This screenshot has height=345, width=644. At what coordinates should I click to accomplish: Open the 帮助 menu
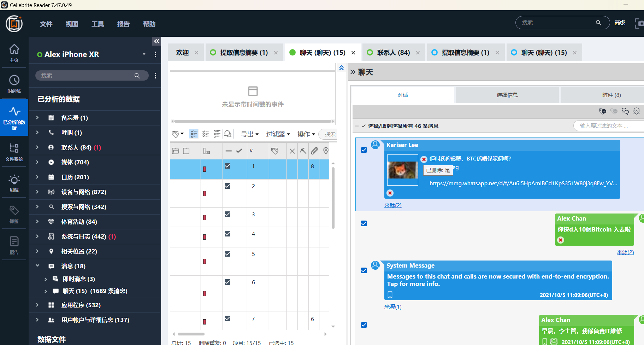click(x=149, y=24)
